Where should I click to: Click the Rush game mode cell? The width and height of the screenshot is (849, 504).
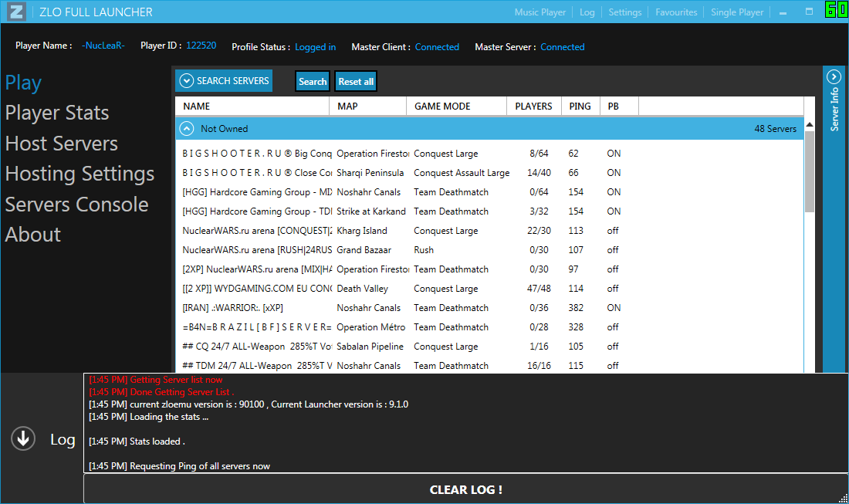[x=424, y=250]
